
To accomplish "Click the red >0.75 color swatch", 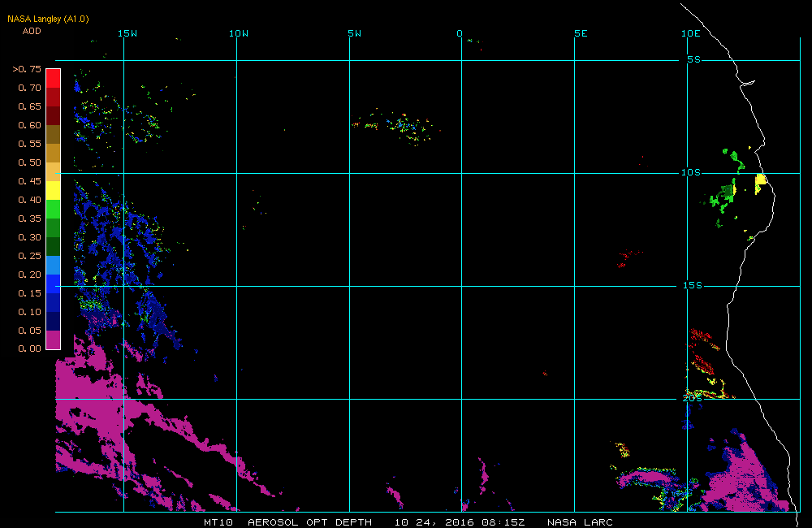I will click(x=53, y=78).
